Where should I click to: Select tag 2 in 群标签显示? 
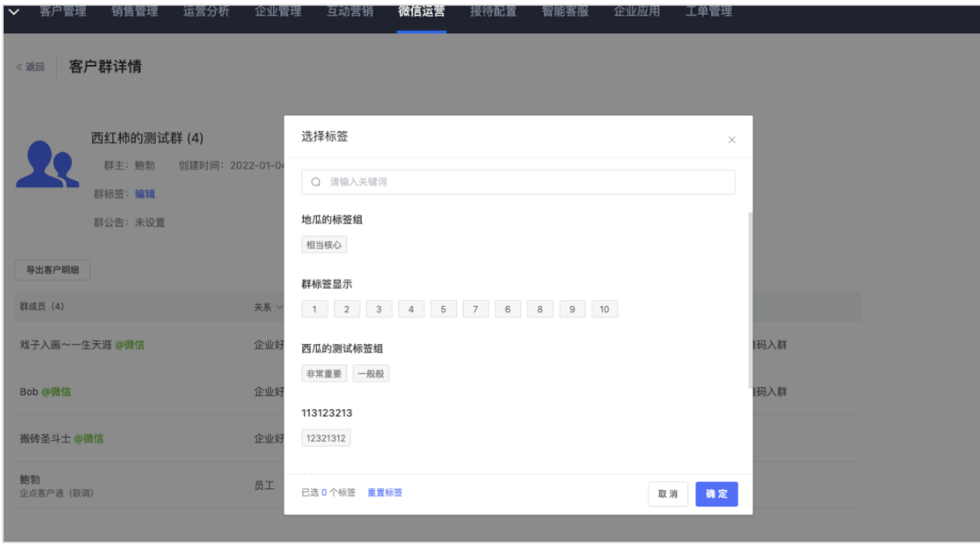[347, 309]
